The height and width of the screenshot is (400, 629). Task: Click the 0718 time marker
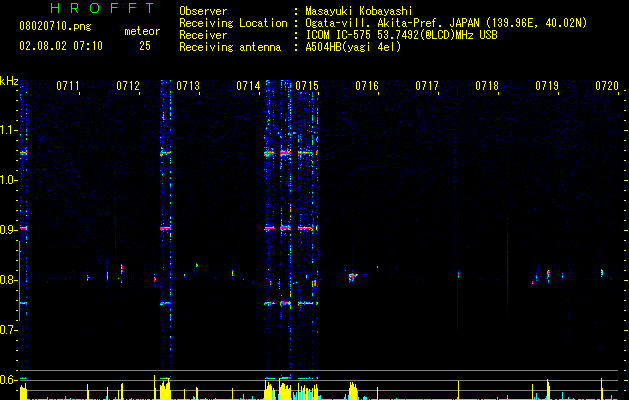coord(487,86)
